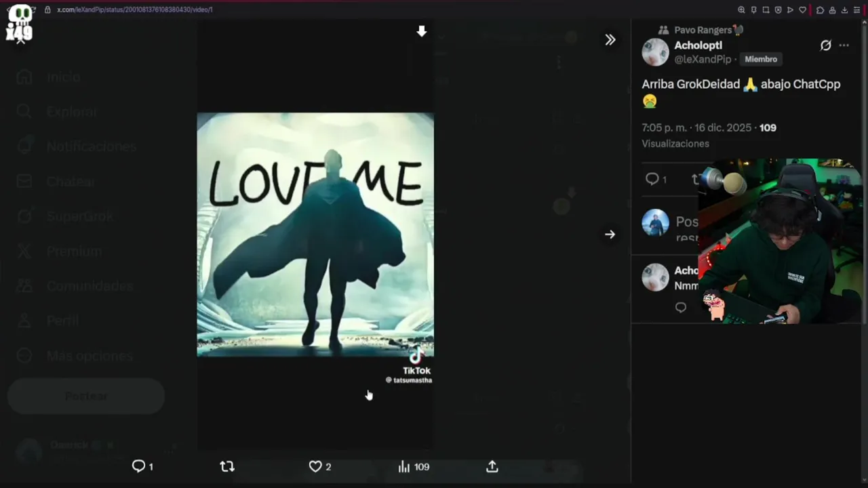Open the Acholoptl display name link

(x=698, y=45)
